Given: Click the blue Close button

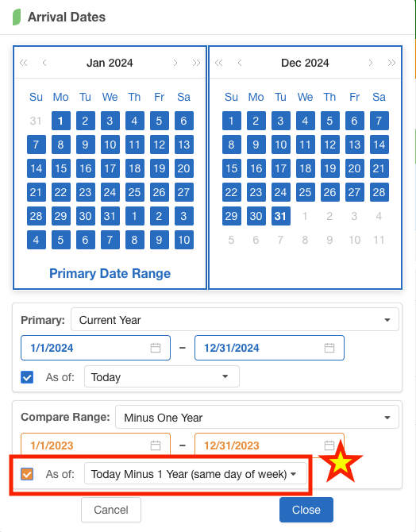Looking at the screenshot, I should tap(306, 510).
